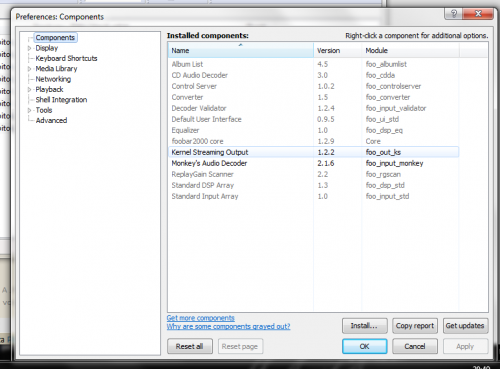Select Standard DSP Array component row
Screen dimensions: 500x369
pos(314,185)
